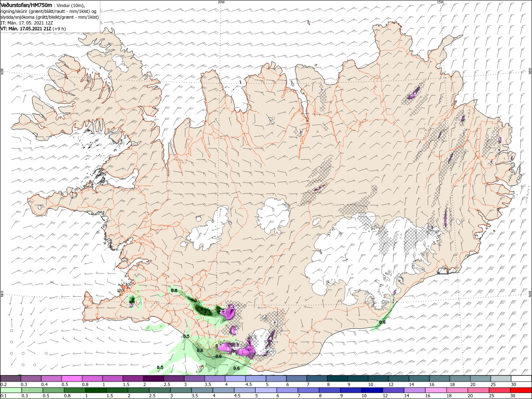The width and height of the screenshot is (532, 399).
Task: Click the '15W' longitude label
Action: click(x=440, y=2)
